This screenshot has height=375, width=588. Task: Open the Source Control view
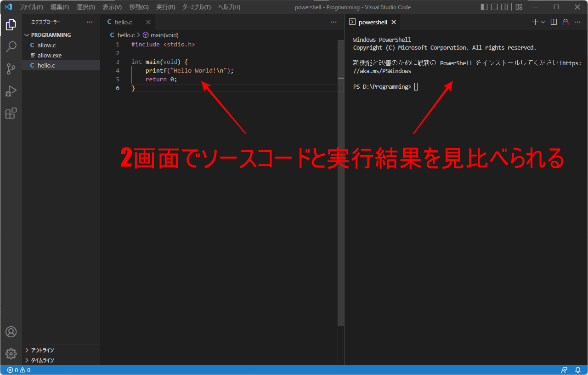click(x=11, y=69)
